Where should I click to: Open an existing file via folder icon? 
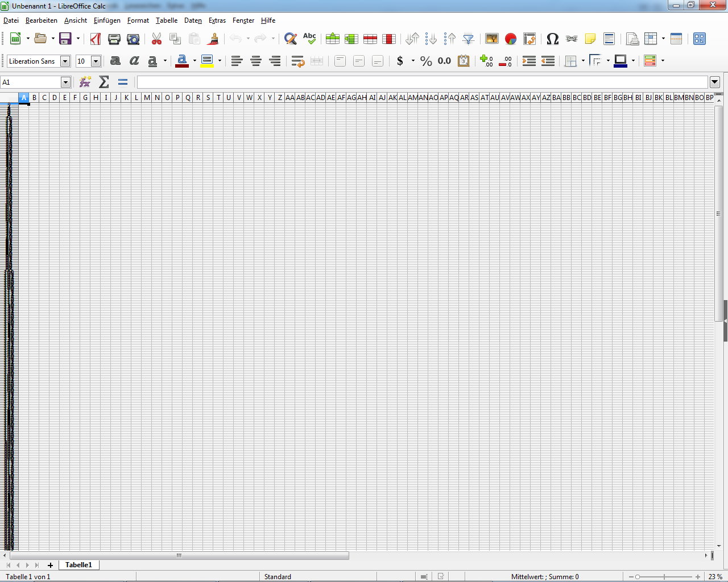(x=40, y=39)
